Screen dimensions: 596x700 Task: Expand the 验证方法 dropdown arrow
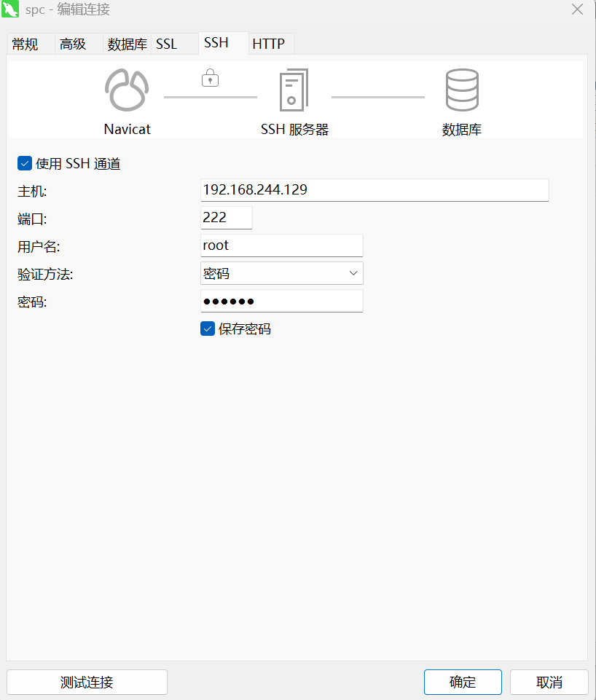click(353, 273)
